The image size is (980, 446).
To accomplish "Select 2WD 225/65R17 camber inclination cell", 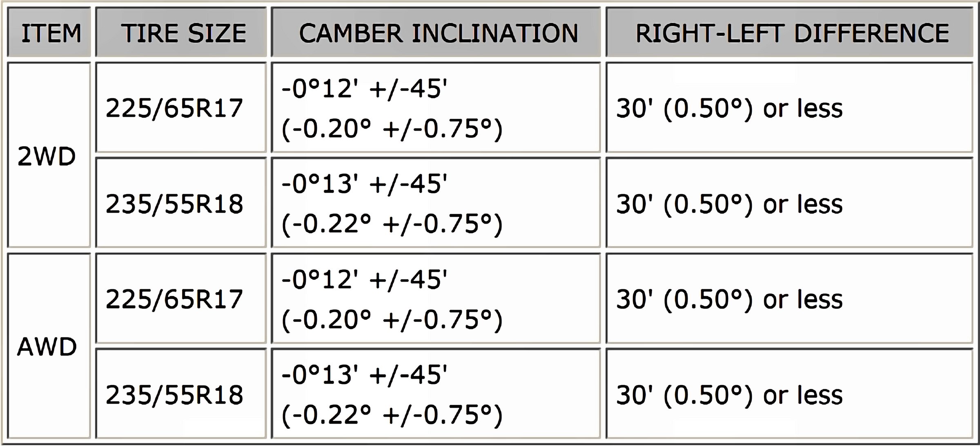I will click(x=436, y=107).
